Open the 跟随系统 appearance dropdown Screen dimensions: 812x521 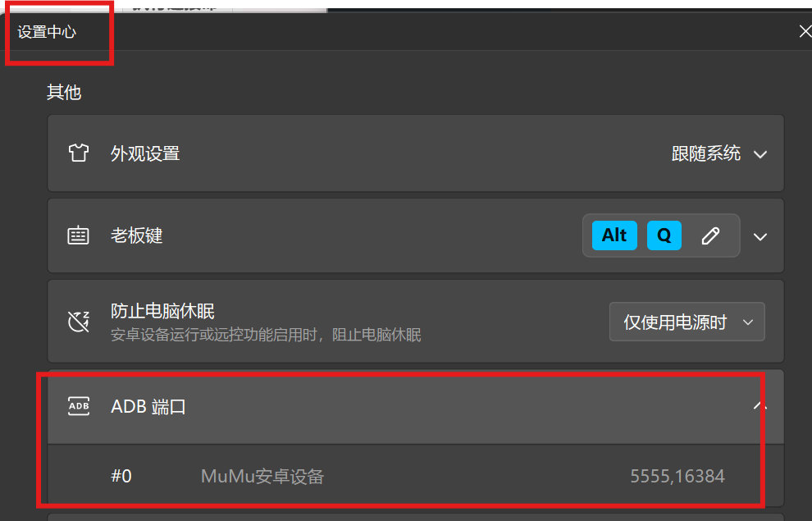click(718, 153)
